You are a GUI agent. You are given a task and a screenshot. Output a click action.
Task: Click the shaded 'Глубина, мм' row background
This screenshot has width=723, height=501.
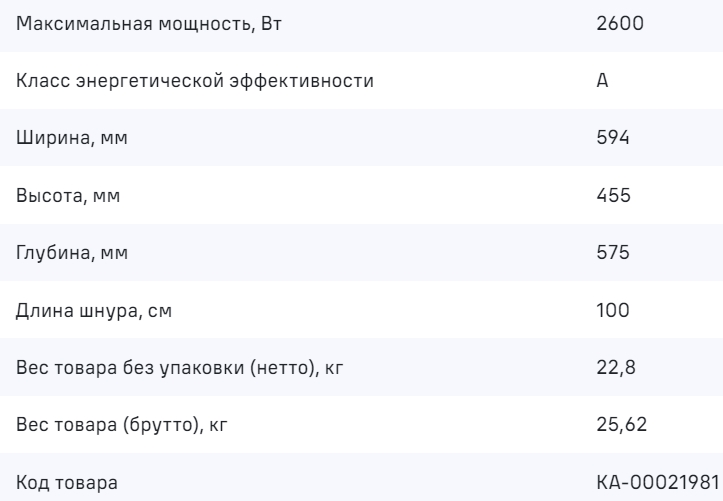coord(360,253)
